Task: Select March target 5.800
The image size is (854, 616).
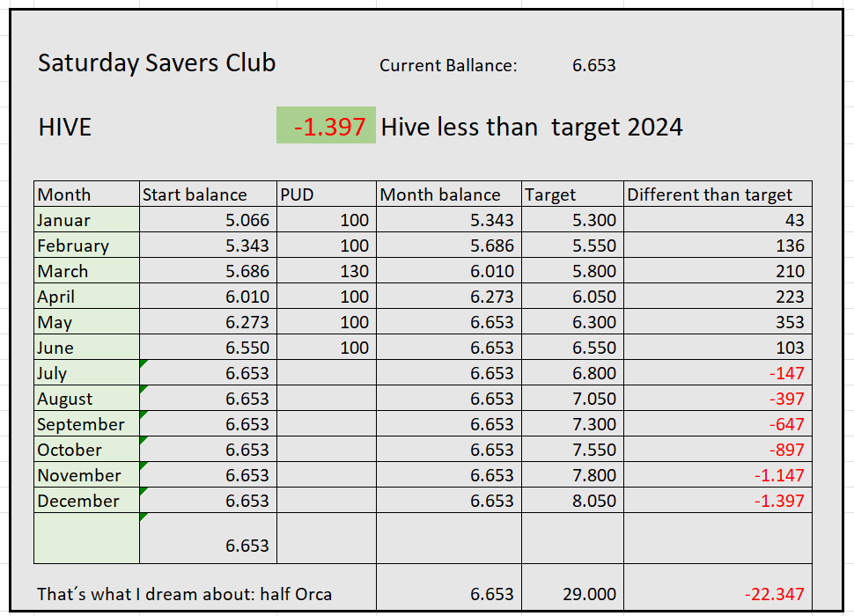Action: pos(572,271)
